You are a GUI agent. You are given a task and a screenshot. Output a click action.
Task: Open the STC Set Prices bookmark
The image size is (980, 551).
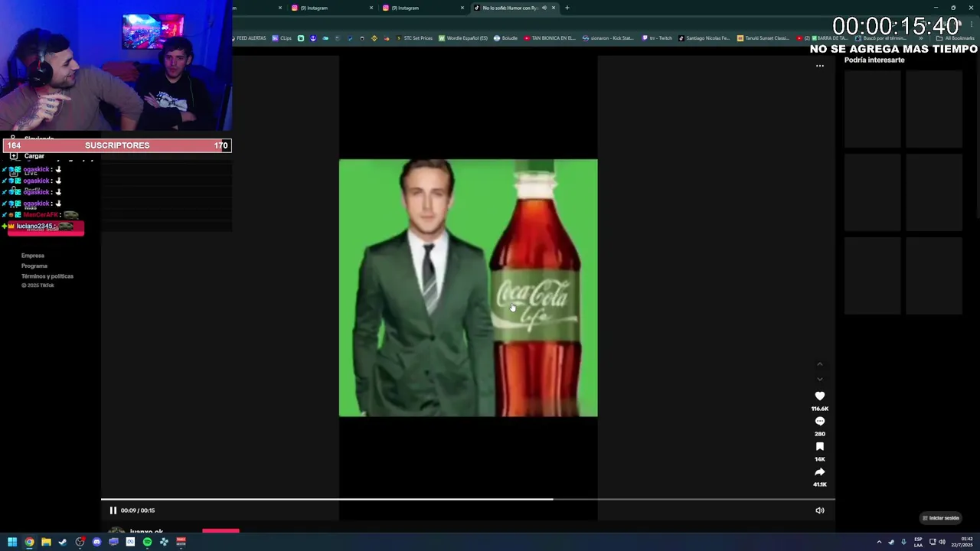pos(414,38)
